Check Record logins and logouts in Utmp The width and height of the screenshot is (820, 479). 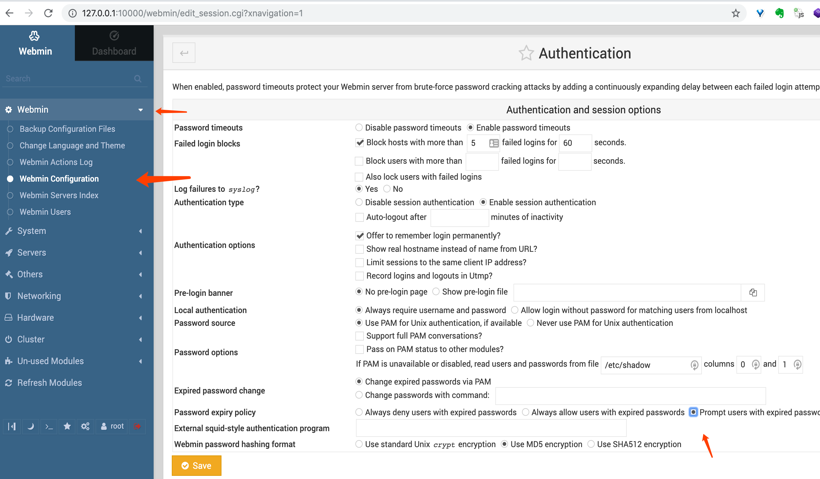[x=359, y=276]
